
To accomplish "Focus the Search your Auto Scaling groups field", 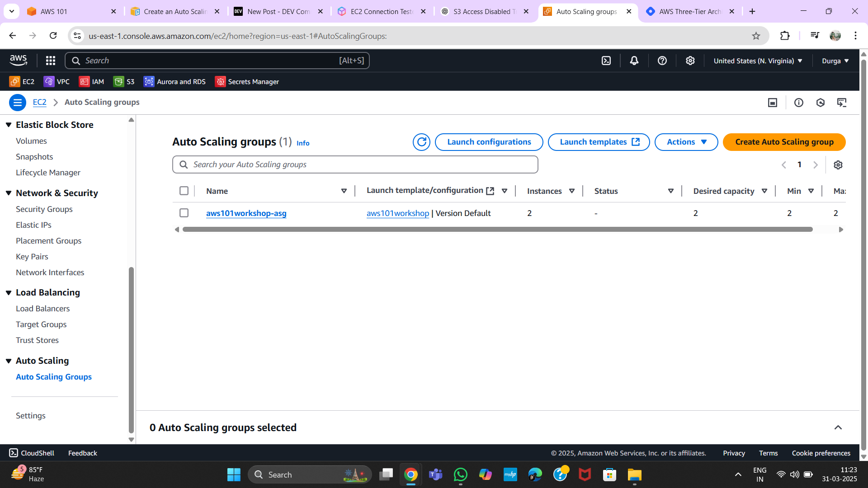I will click(x=355, y=164).
